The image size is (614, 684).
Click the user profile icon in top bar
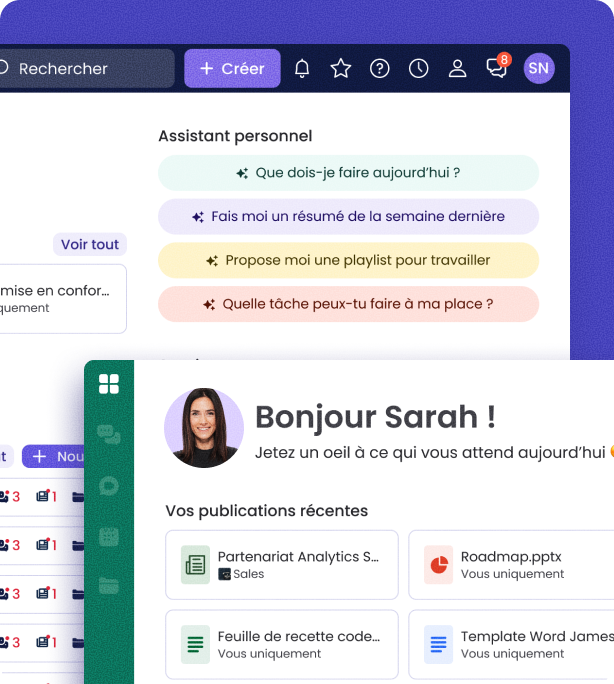(x=458, y=68)
